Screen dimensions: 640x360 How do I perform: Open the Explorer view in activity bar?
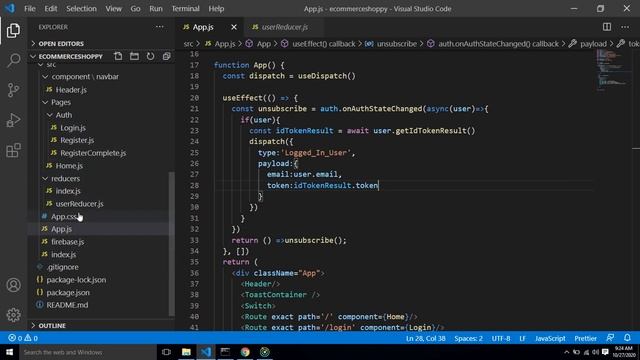[13, 31]
